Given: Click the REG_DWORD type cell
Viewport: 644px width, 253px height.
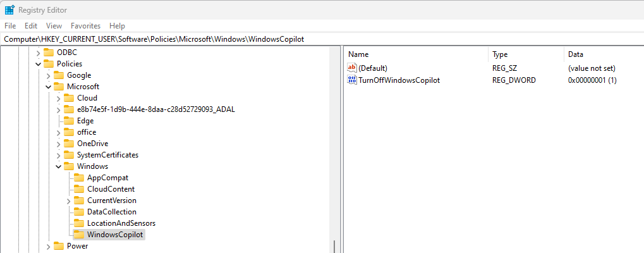Looking at the screenshot, I should pos(514,80).
